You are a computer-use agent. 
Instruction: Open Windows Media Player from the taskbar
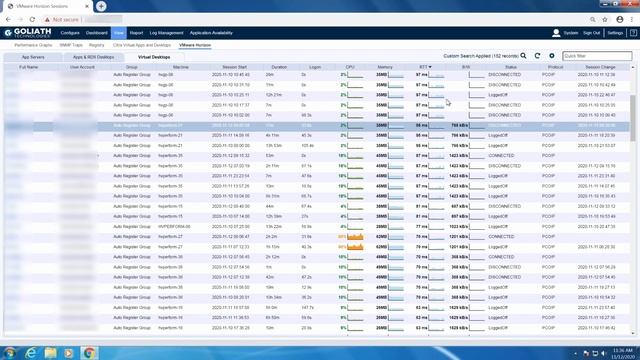69,353
